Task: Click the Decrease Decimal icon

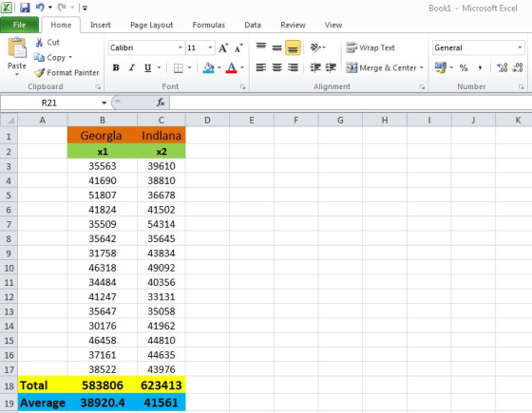Action: point(518,67)
